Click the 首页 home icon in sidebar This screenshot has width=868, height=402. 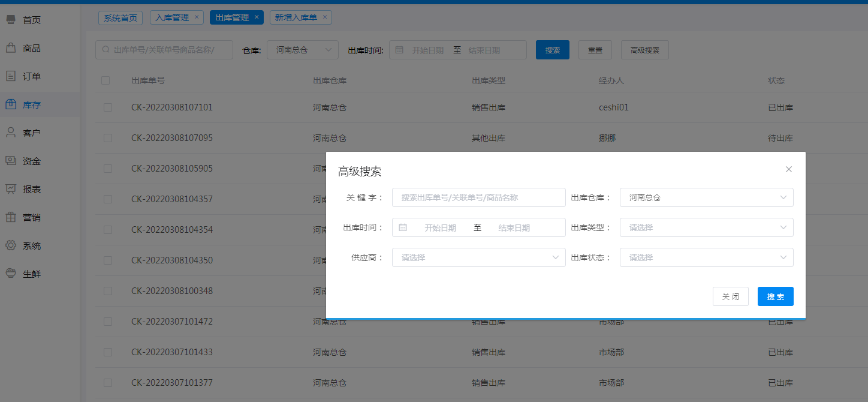pyautogui.click(x=11, y=20)
